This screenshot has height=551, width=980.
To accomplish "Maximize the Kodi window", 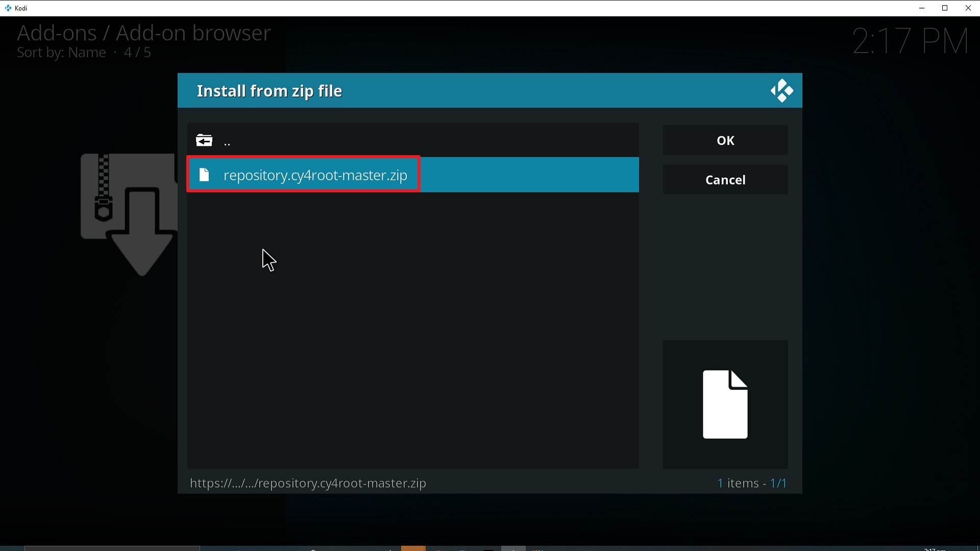I will (946, 8).
